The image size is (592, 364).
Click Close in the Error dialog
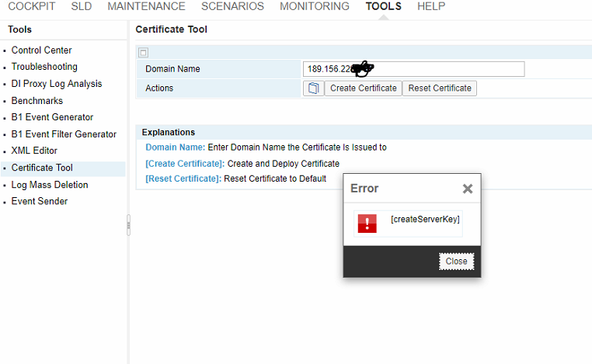pyautogui.click(x=456, y=262)
